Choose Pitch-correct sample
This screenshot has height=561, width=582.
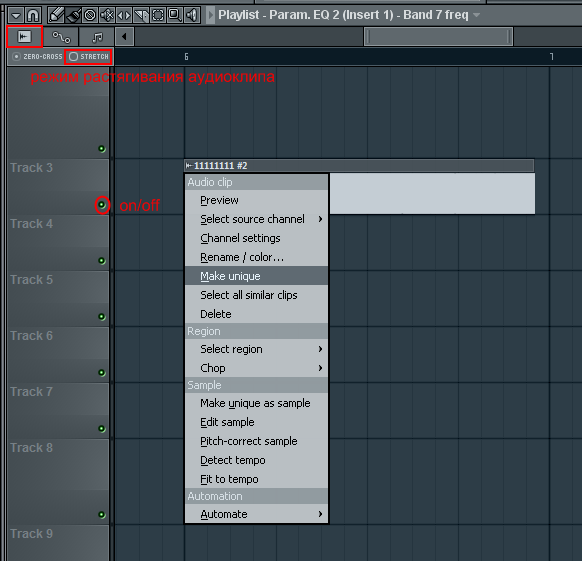pos(256,441)
